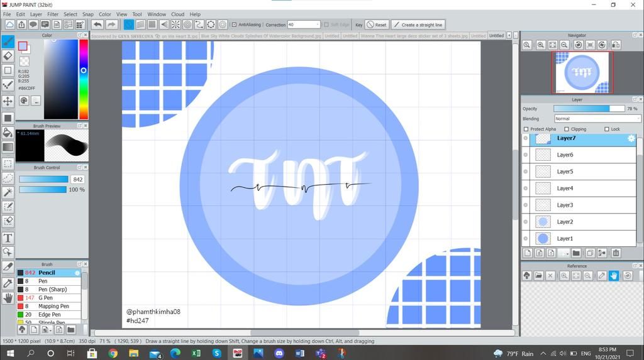This screenshot has width=644, height=360.
Task: Select the Eraser tool
Action: point(8,56)
